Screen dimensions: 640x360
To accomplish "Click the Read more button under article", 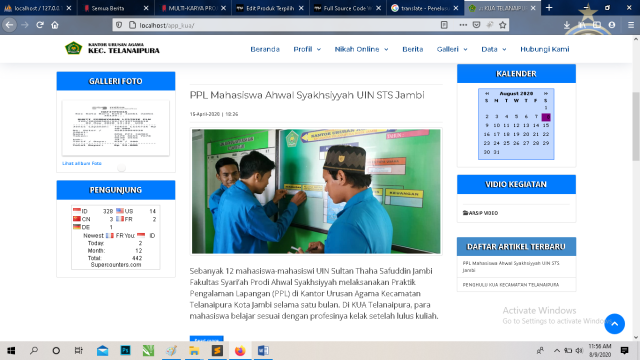I will coord(207,339).
